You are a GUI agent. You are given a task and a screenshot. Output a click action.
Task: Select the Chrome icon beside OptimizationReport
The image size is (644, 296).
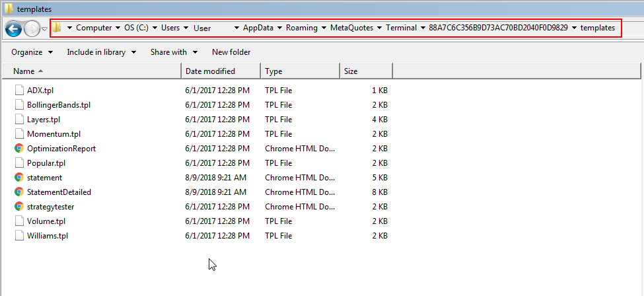19,149
